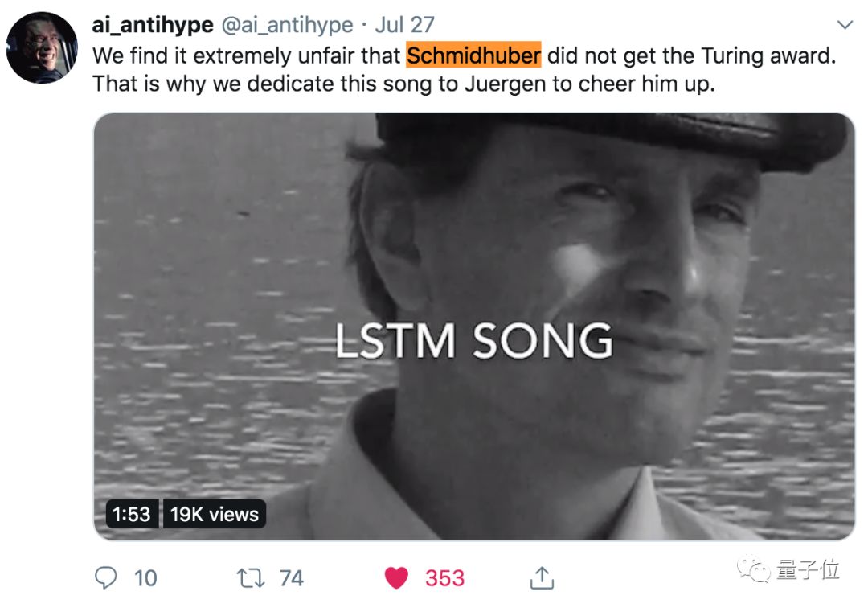
Task: Click the 1:53 video duration badge
Action: 132,514
